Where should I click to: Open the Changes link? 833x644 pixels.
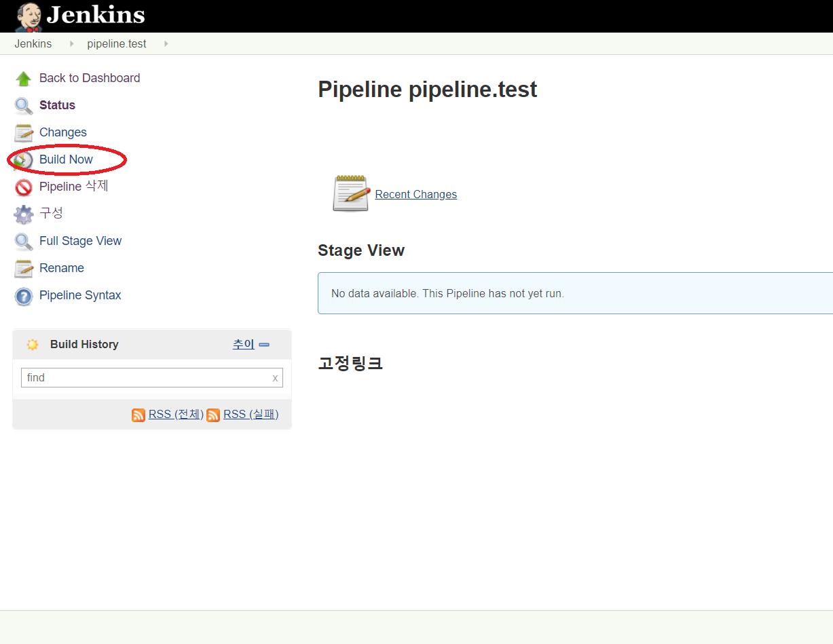(63, 132)
